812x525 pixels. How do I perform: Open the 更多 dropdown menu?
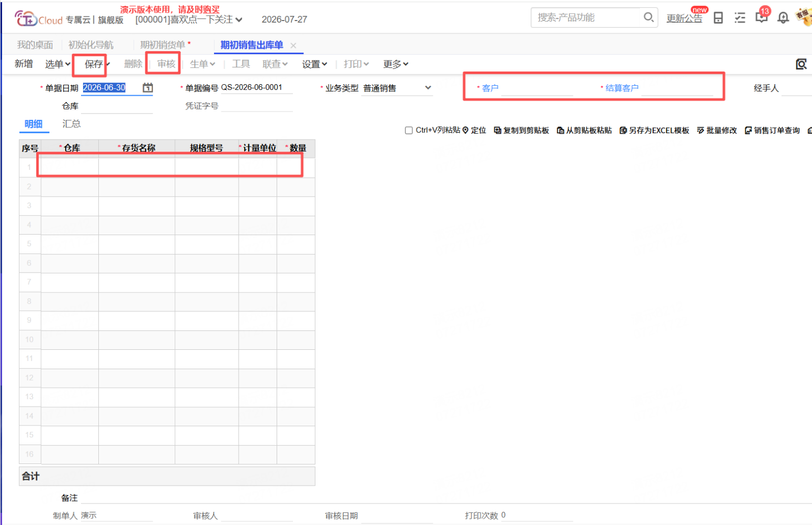tap(395, 64)
